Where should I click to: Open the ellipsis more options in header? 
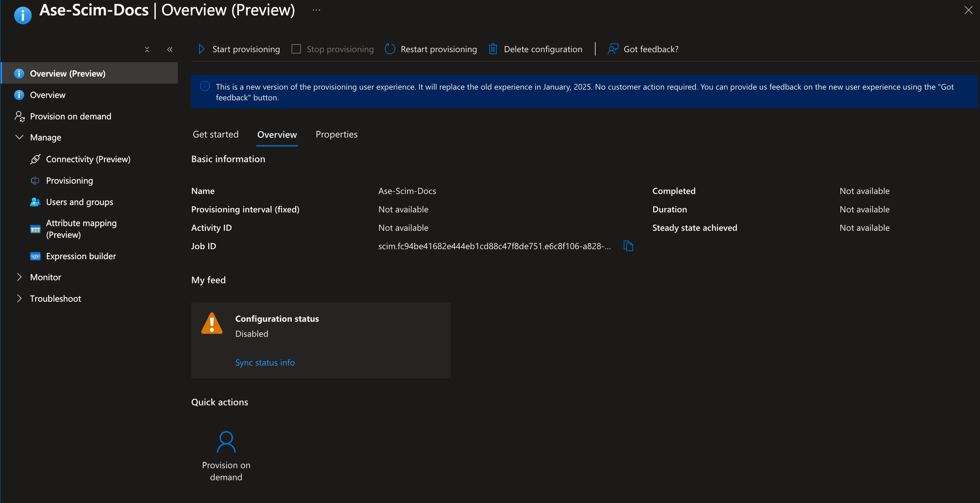pos(316,10)
